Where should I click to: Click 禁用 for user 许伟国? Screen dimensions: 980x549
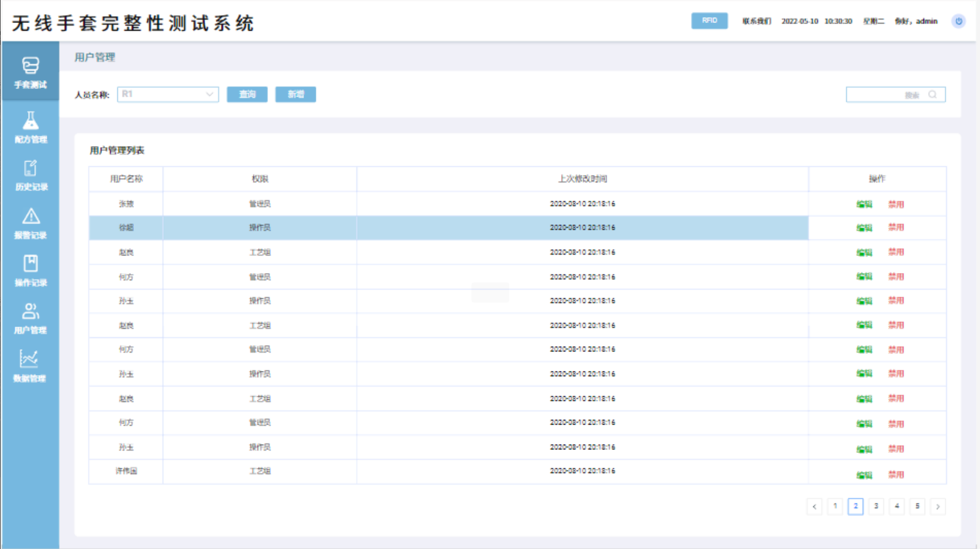click(896, 475)
